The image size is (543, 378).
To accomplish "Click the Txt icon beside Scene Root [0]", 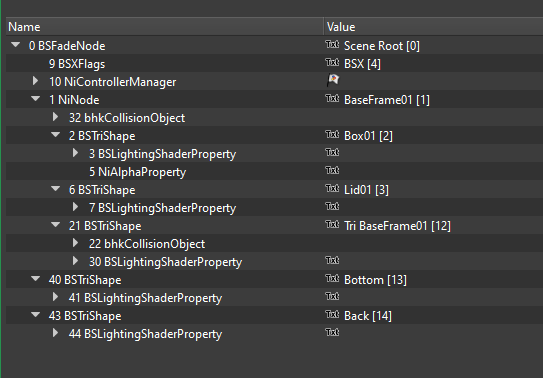I will tap(332, 44).
